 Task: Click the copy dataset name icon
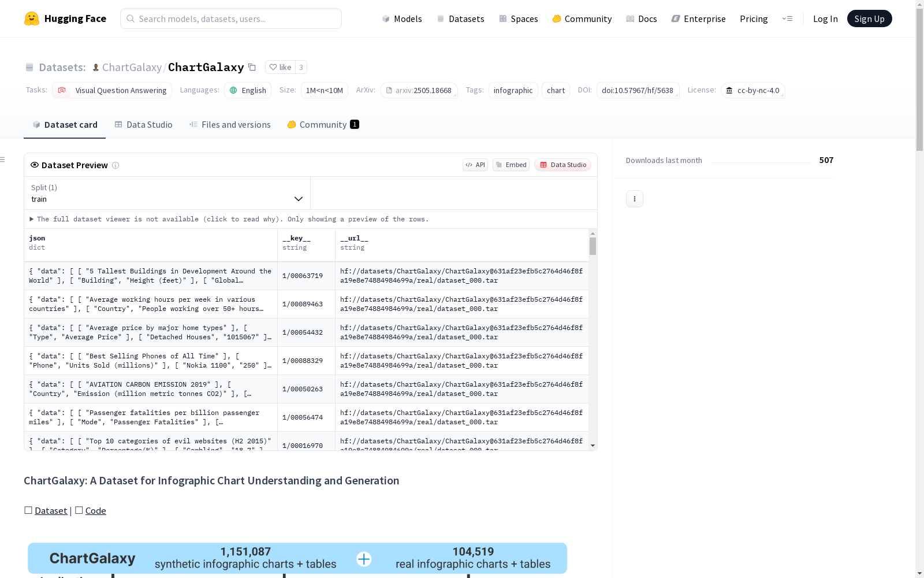point(252,67)
